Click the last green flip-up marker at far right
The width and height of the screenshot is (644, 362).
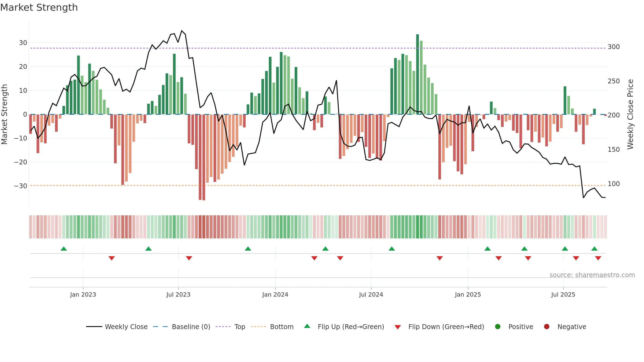coord(594,249)
